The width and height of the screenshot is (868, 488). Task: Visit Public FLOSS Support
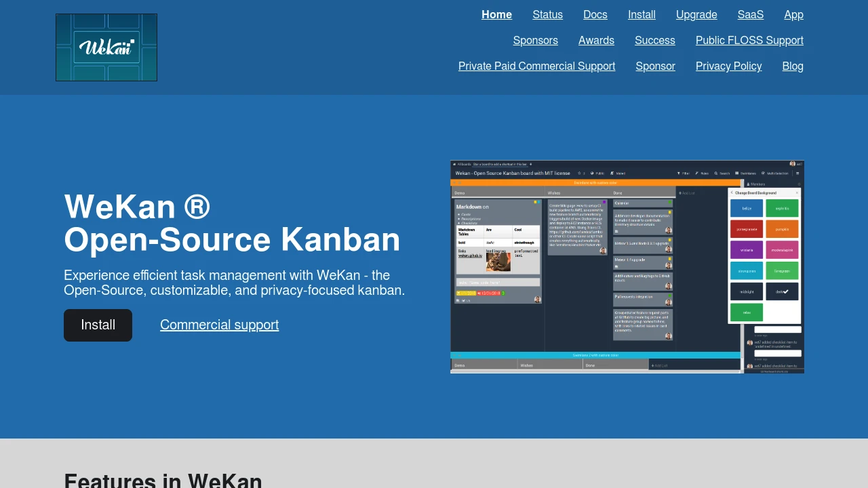pyautogui.click(x=749, y=41)
